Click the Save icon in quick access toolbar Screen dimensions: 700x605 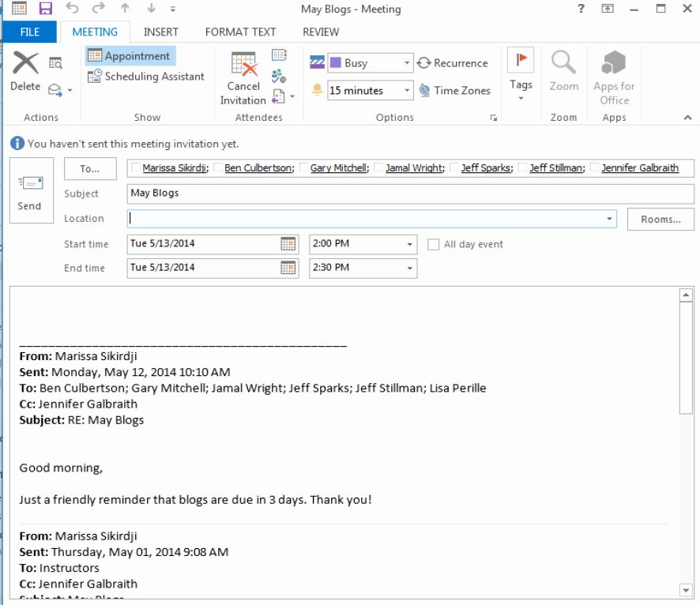tap(46, 8)
